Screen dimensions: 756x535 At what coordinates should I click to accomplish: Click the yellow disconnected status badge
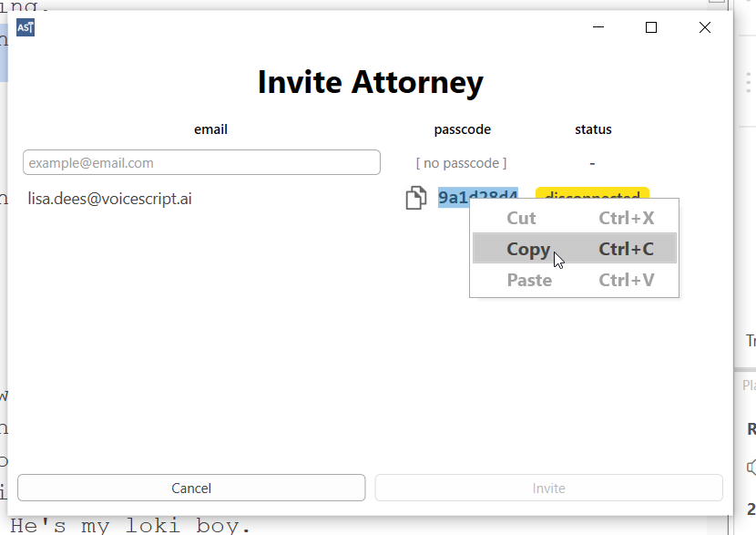pos(592,193)
